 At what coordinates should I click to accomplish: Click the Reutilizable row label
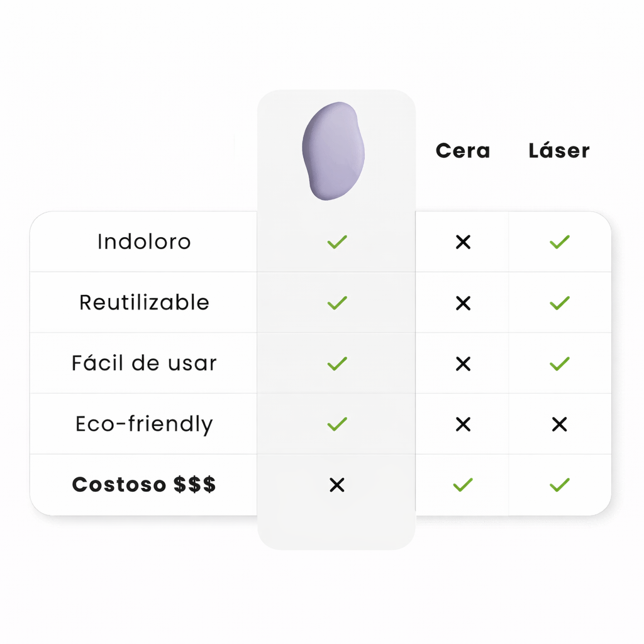[x=144, y=303]
